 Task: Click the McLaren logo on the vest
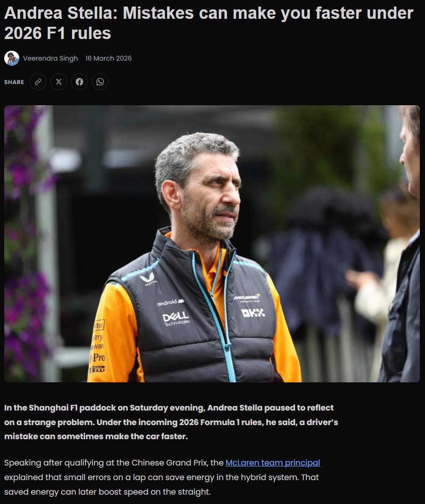[x=247, y=298]
